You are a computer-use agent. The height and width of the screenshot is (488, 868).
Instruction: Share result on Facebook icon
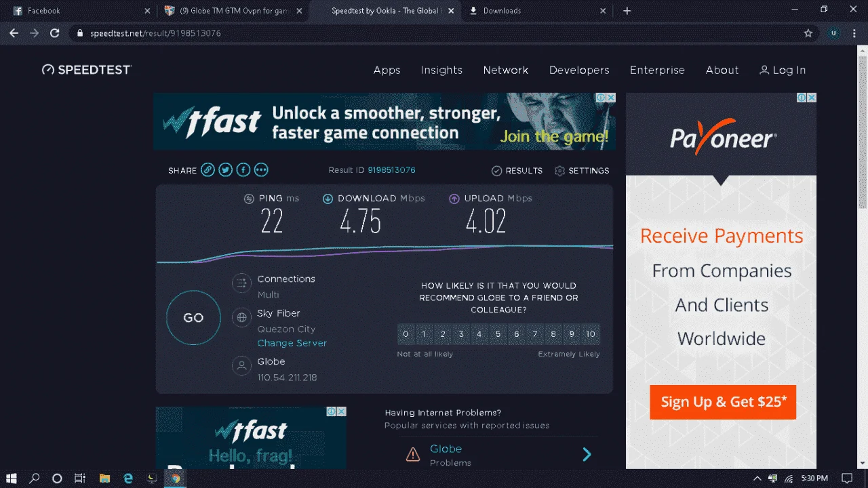tap(243, 170)
